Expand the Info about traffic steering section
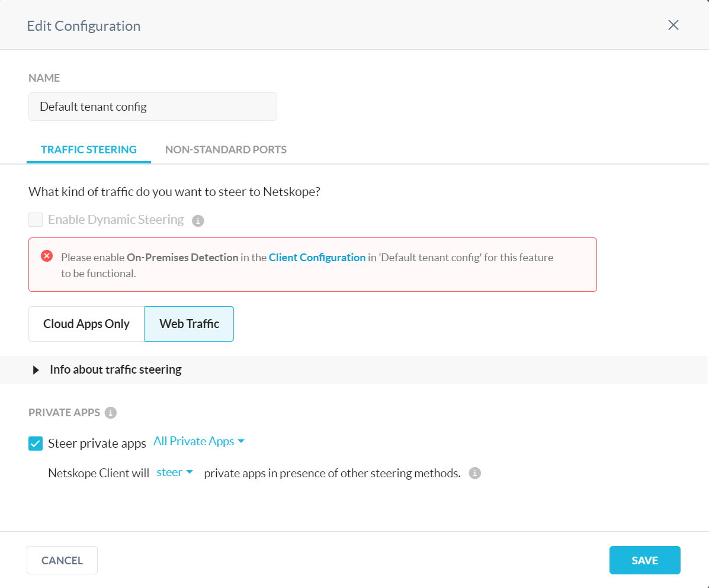This screenshot has height=588, width=709. point(36,370)
